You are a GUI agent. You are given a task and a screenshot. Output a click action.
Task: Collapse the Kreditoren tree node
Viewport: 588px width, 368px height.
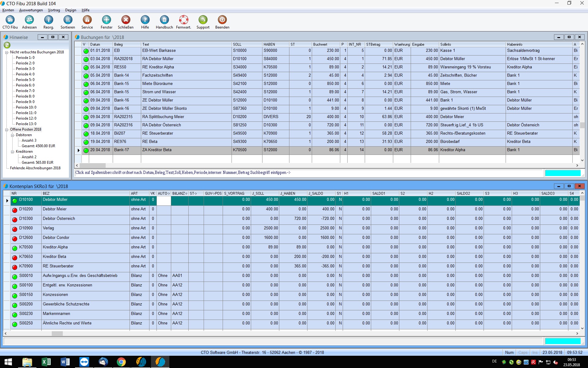coord(13,152)
